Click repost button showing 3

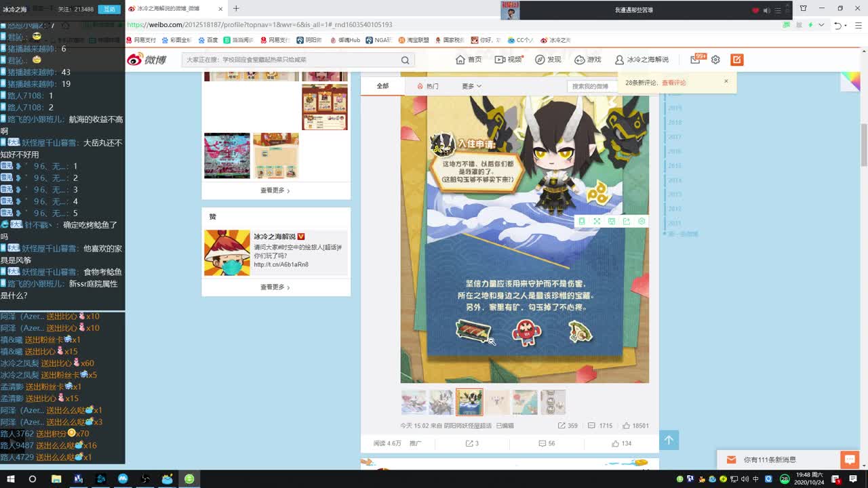[x=472, y=443]
